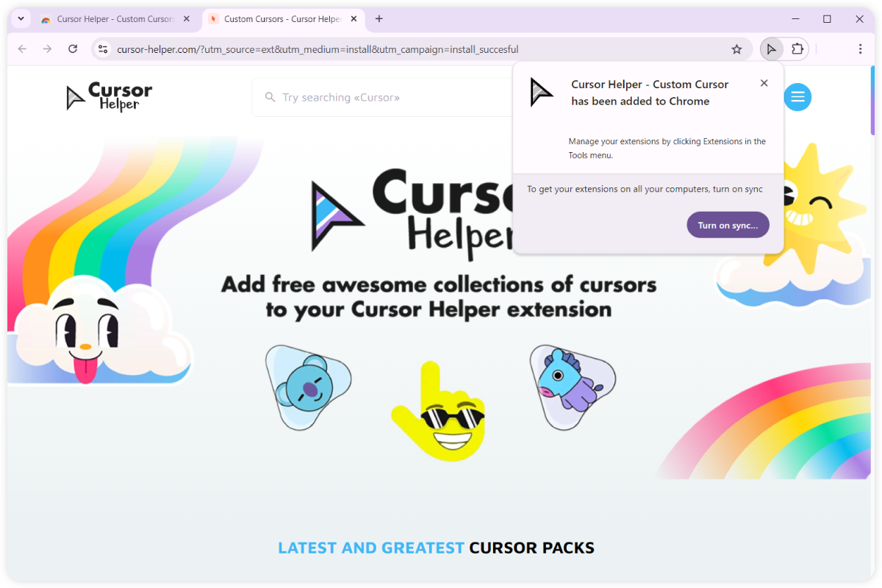The image size is (882, 588).
Task: Select the purple pony cursor pack
Action: point(571,385)
